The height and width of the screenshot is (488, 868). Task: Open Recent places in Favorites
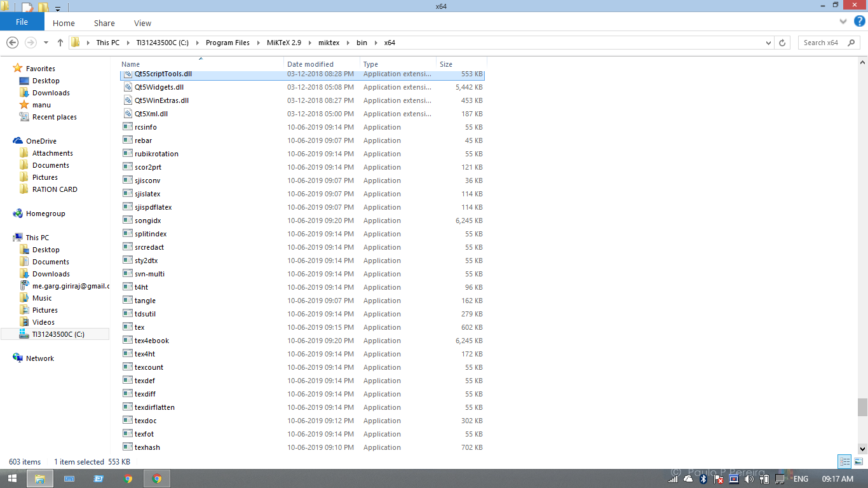54,117
